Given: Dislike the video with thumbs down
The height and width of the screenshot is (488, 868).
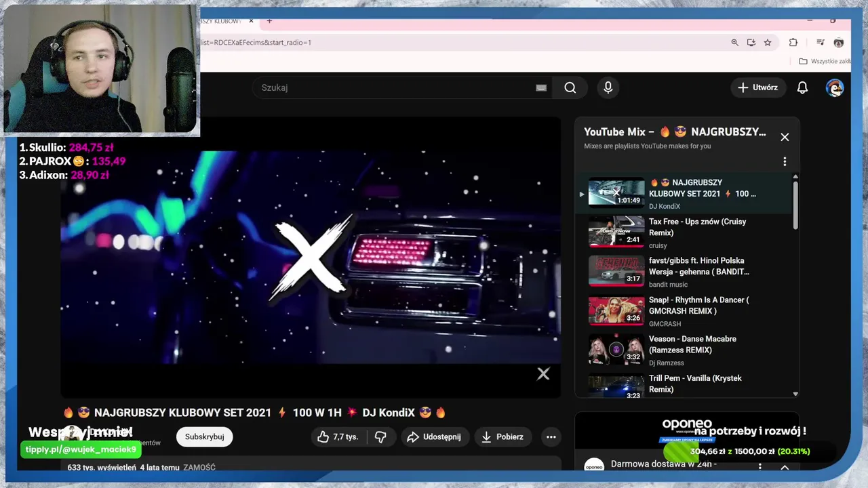Looking at the screenshot, I should click(x=380, y=437).
